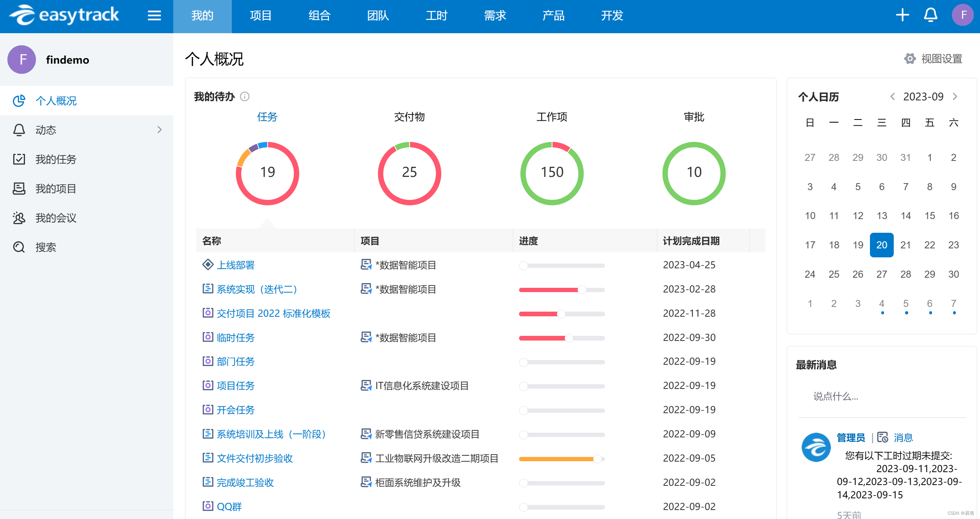Click the easytrack logo
Viewport: 980px width, 519px height.
click(x=64, y=15)
